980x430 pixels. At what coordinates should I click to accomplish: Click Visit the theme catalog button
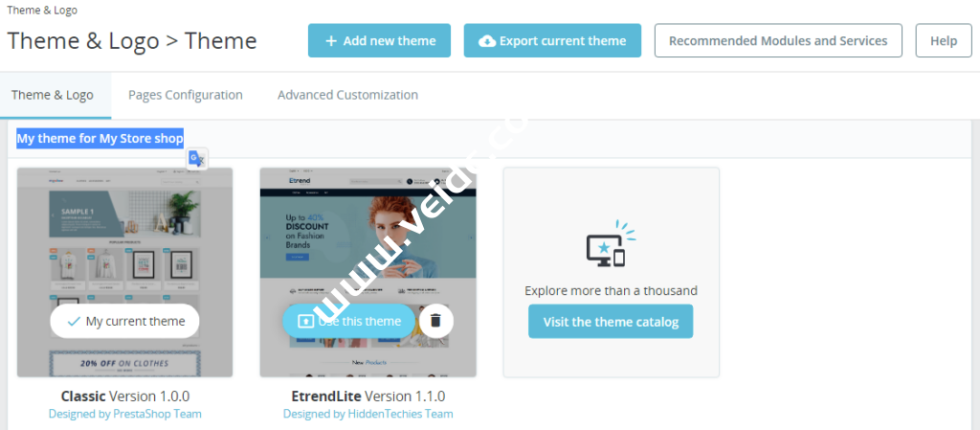point(611,321)
